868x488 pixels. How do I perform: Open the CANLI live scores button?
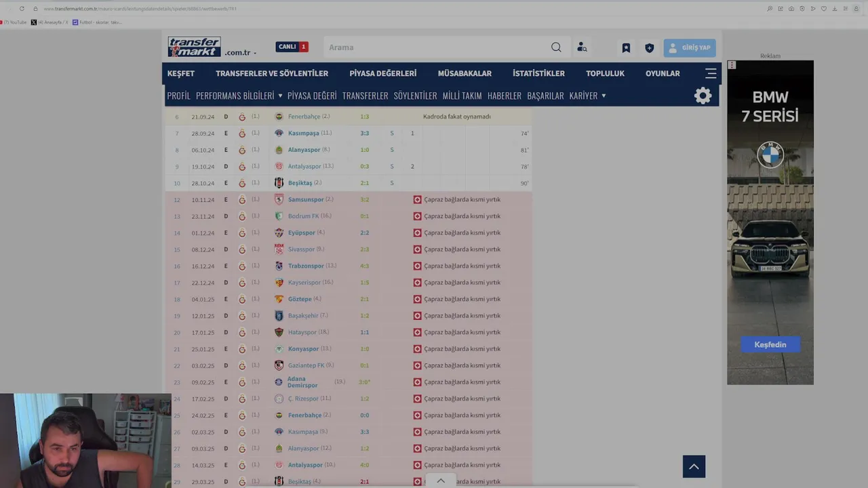coord(292,47)
